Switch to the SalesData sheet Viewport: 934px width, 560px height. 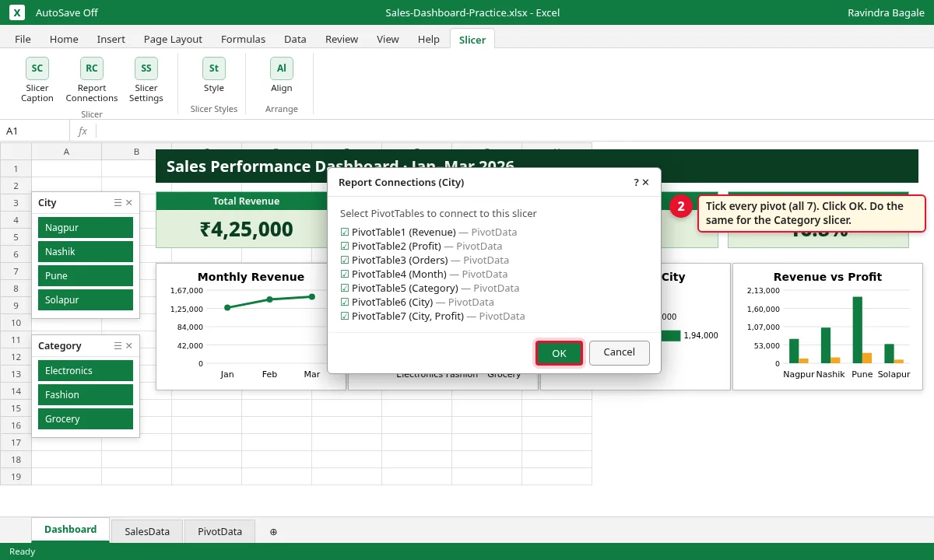click(x=147, y=531)
